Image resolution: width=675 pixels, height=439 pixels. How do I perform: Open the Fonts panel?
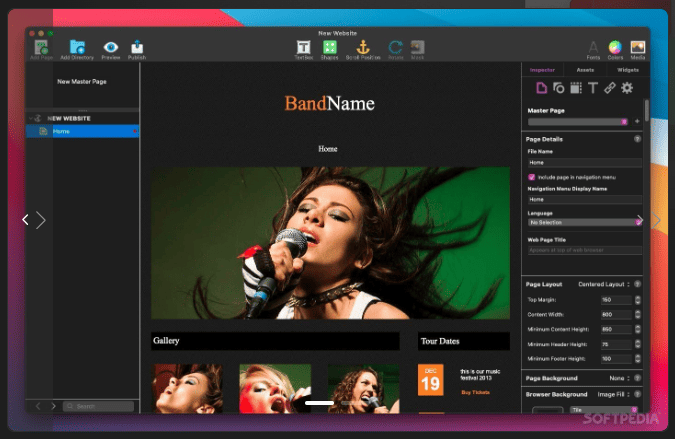pos(593,47)
